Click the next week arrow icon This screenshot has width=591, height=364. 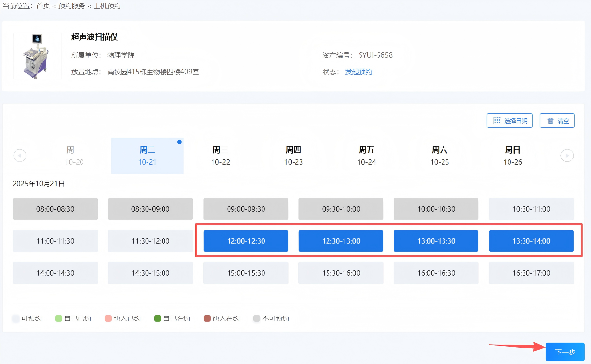[x=567, y=156]
